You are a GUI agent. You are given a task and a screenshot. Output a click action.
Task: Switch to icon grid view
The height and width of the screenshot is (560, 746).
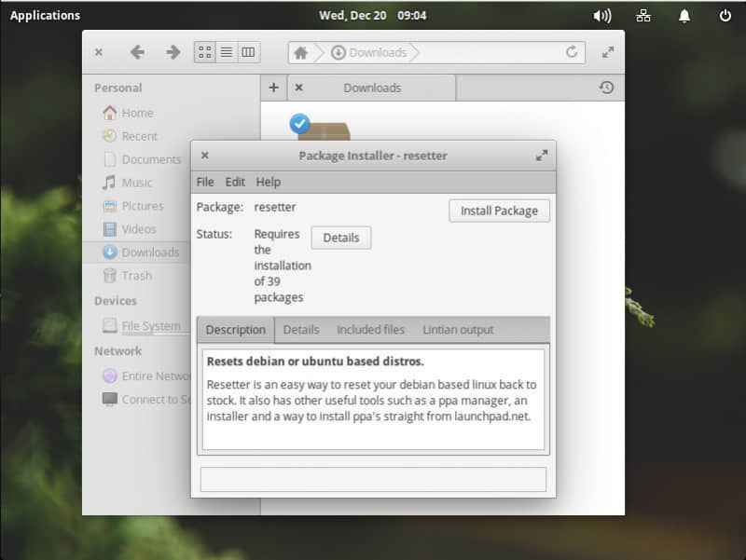pyautogui.click(x=204, y=52)
